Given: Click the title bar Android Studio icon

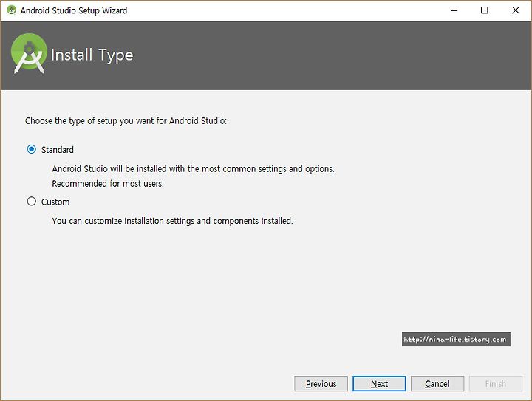Looking at the screenshot, I should 11,10.
